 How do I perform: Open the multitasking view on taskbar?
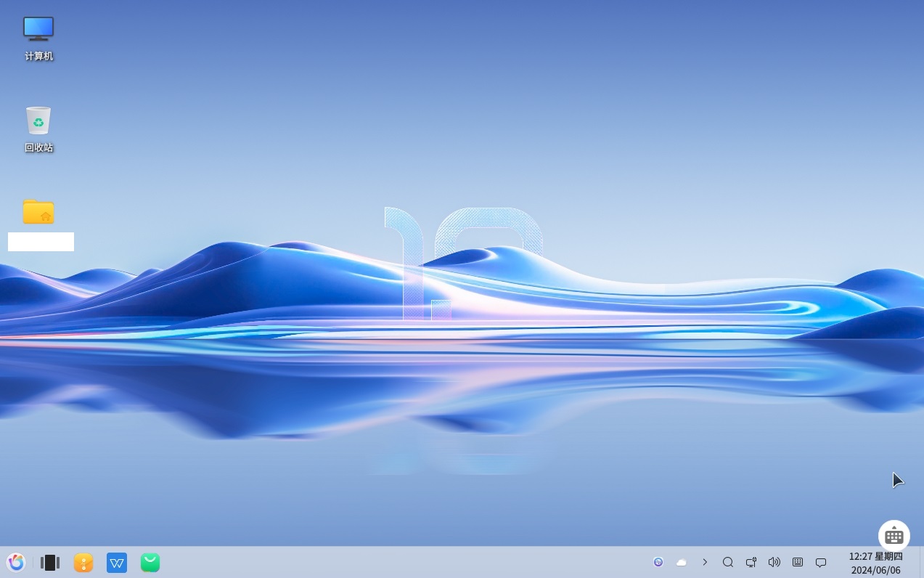(x=50, y=562)
